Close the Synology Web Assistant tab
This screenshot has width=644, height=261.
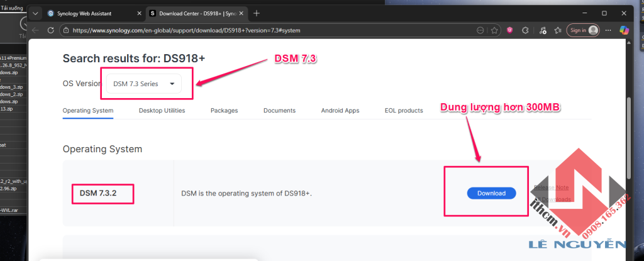[x=139, y=14]
